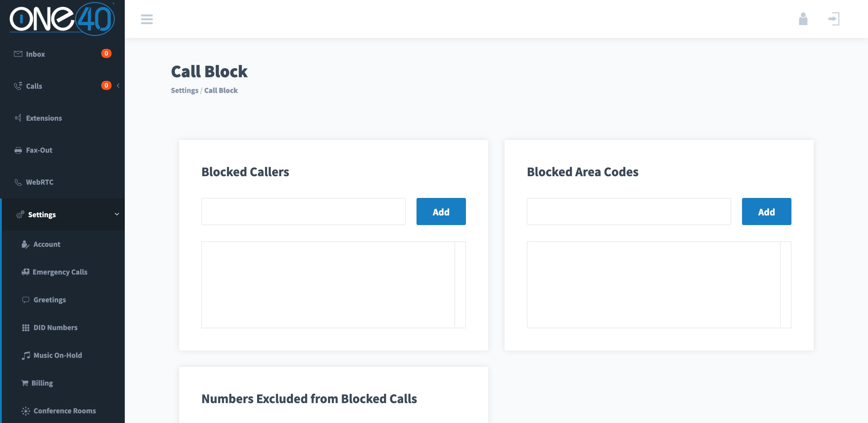This screenshot has width=868, height=423.
Task: Click the Blocked Callers list scrollbar
Action: (460, 284)
